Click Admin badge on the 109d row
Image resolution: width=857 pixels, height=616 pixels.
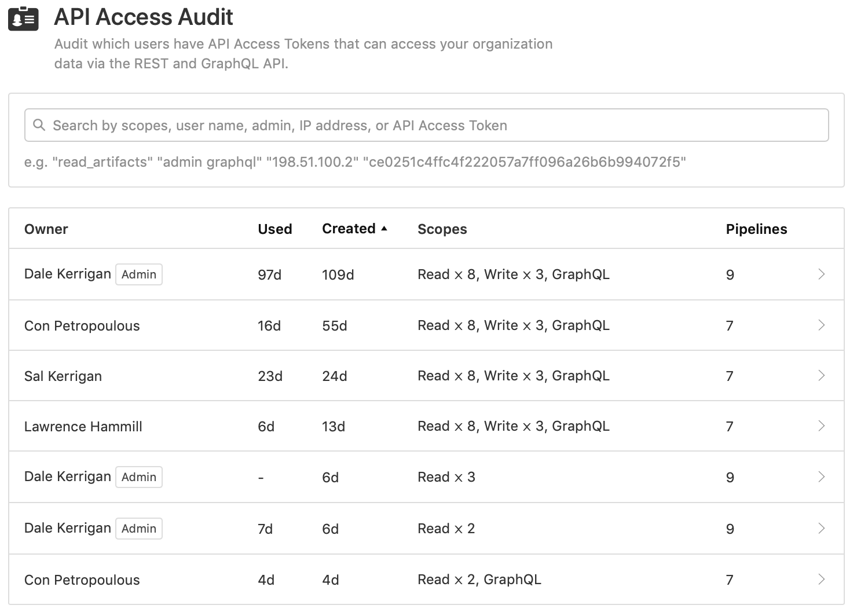tap(139, 274)
